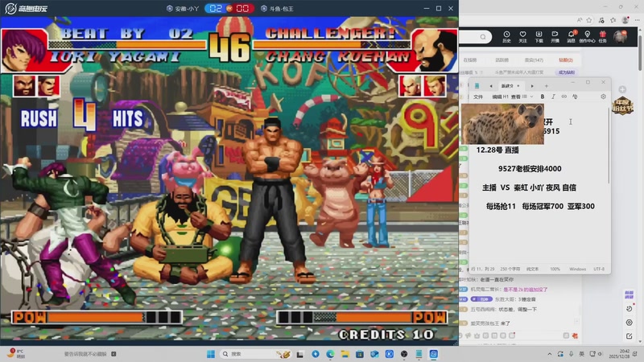
Task: Click the 纯文本 status bar entry
Action: [532, 269]
